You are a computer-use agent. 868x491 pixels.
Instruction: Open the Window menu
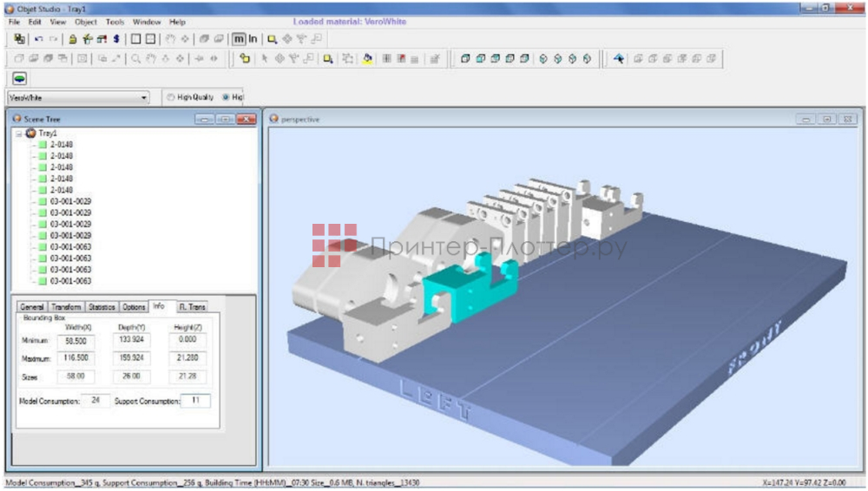[146, 22]
